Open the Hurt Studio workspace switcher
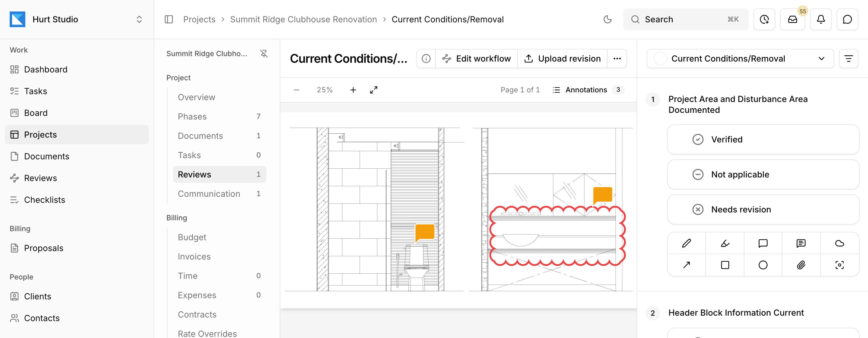The width and height of the screenshot is (868, 338). click(77, 19)
